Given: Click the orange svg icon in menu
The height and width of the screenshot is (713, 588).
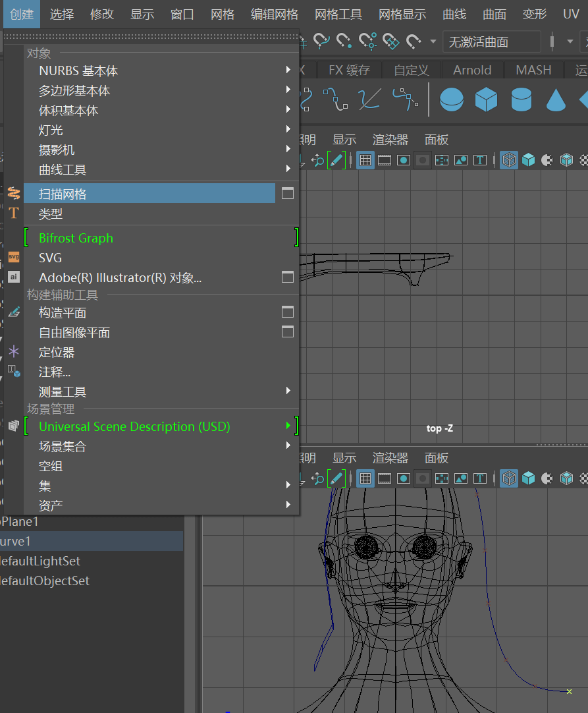Looking at the screenshot, I should click(14, 257).
